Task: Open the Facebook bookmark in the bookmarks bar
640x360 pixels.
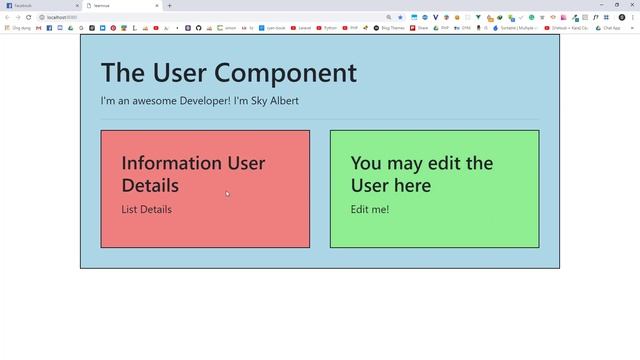Action: tap(49, 28)
